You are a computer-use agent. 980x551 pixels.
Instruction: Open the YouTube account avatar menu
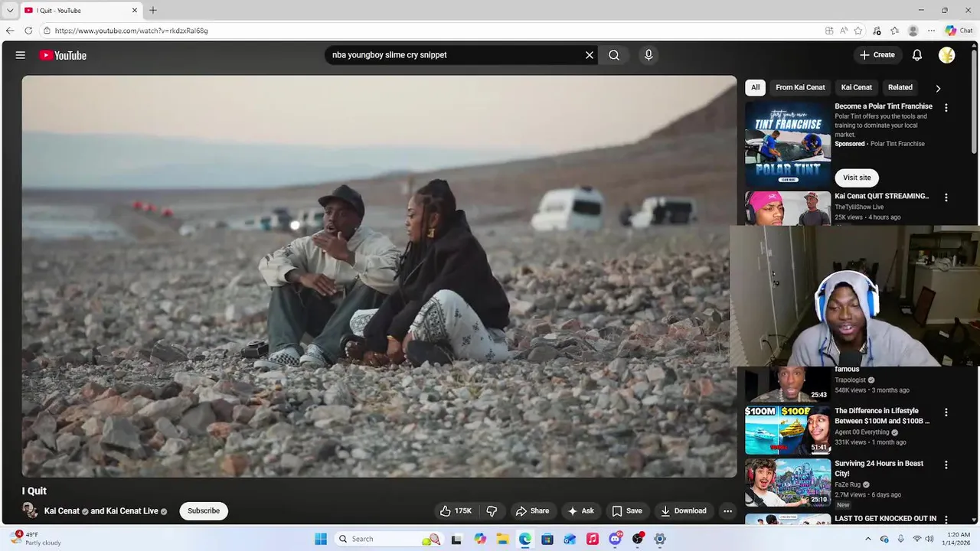click(947, 55)
